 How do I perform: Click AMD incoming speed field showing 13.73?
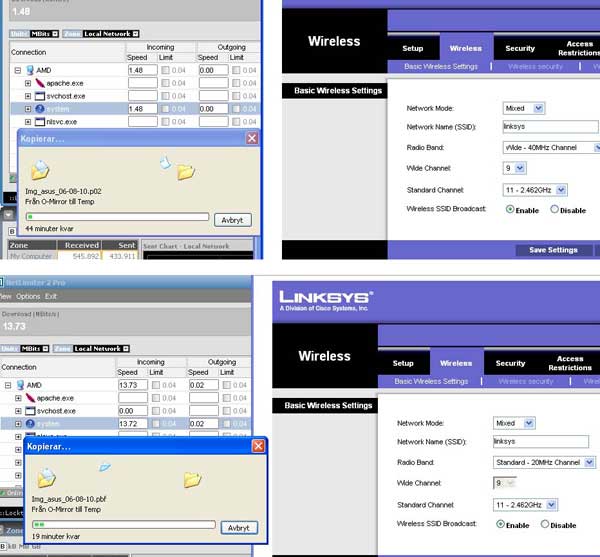coord(133,385)
